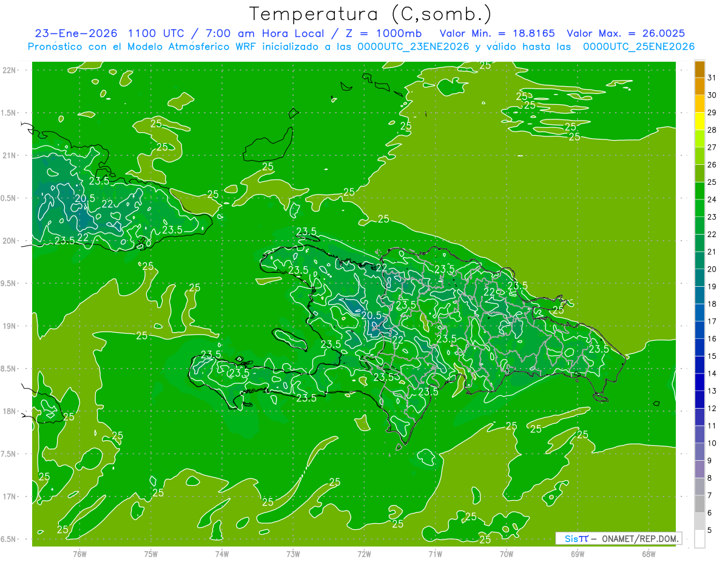Click the "72W" longitude axis label
728x562 pixels.
(364, 554)
